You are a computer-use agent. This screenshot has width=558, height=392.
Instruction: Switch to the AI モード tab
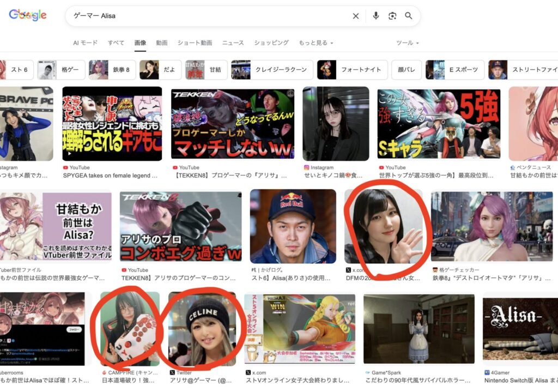(86, 43)
